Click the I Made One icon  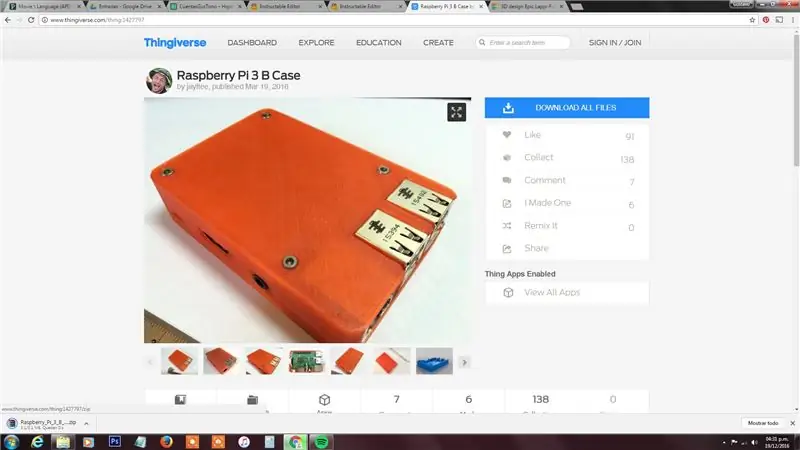[x=507, y=203]
